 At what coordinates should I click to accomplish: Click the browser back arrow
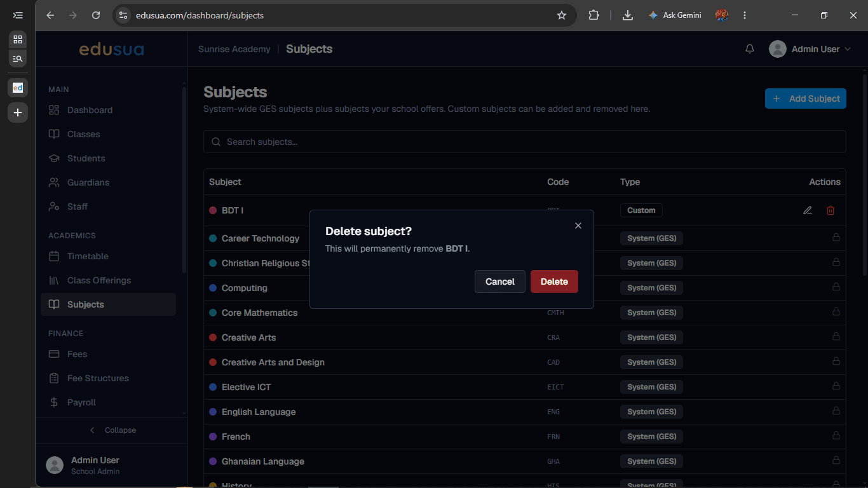(50, 15)
